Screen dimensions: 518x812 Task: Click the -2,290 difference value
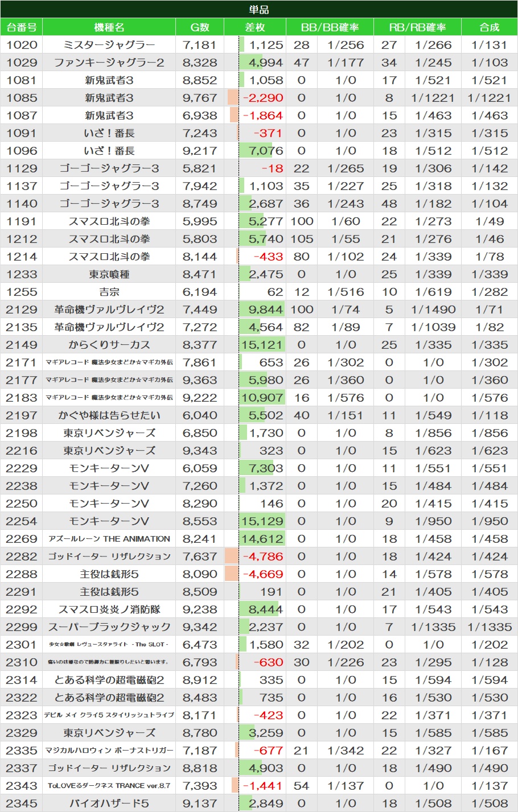coord(263,98)
